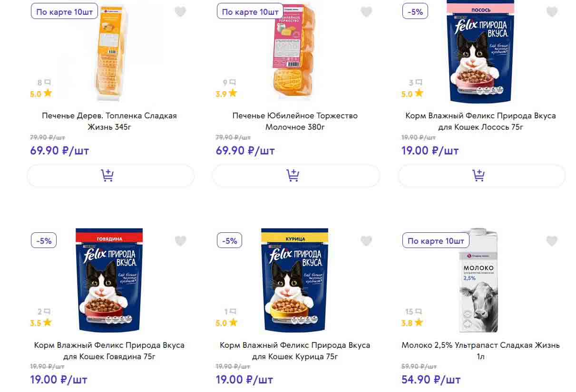Open the Felix Курица product image

coord(295,280)
